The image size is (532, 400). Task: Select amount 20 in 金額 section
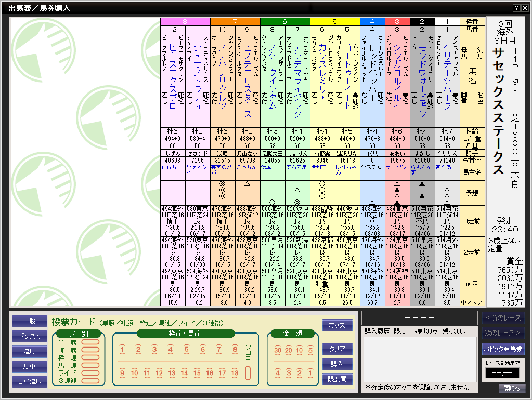click(x=289, y=350)
